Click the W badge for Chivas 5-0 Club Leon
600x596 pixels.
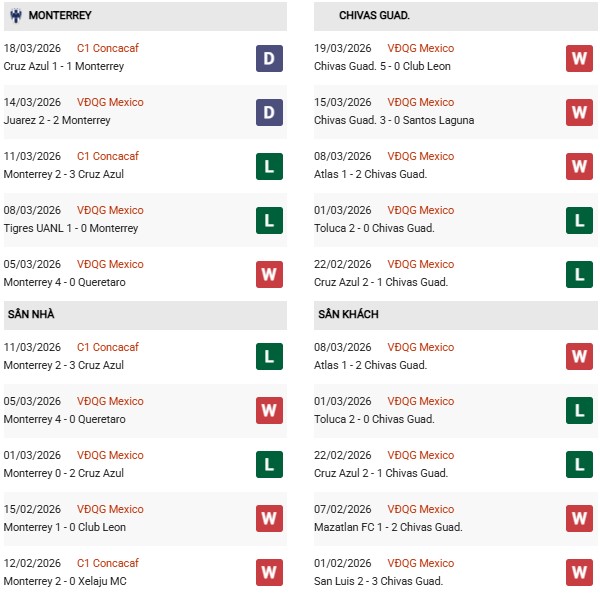pyautogui.click(x=579, y=58)
